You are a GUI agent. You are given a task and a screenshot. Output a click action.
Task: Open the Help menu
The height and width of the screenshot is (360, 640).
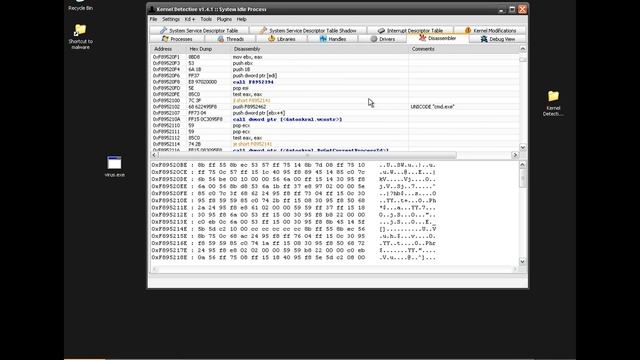(x=242, y=19)
